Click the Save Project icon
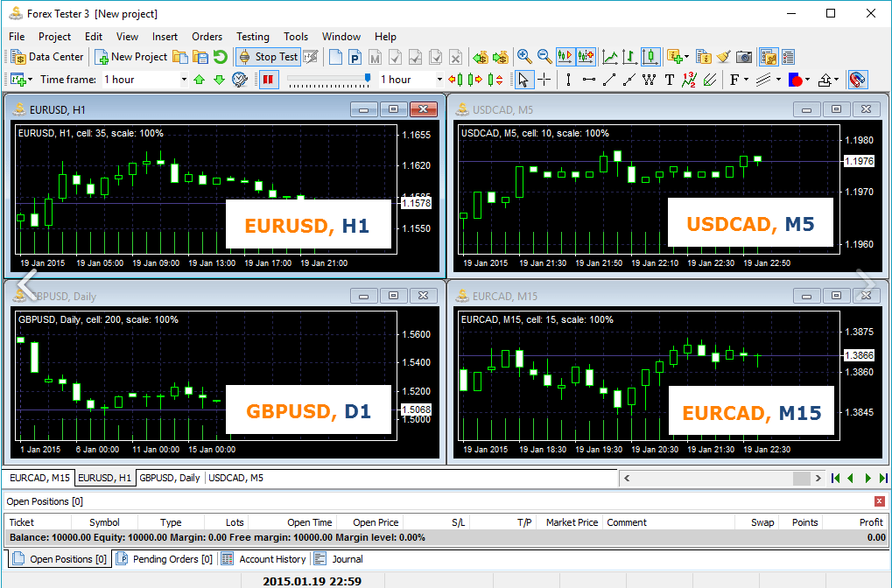The width and height of the screenshot is (892, 588). [200, 57]
